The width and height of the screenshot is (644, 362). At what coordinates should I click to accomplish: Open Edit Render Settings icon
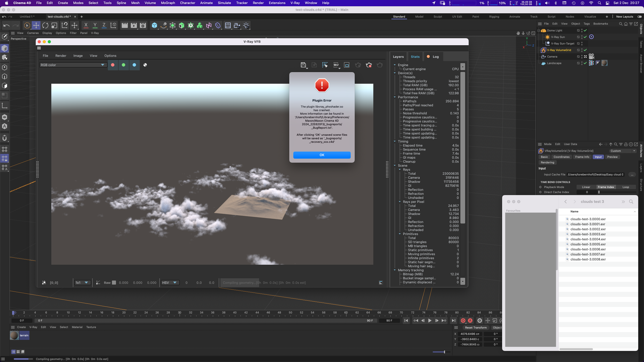coord(143,25)
